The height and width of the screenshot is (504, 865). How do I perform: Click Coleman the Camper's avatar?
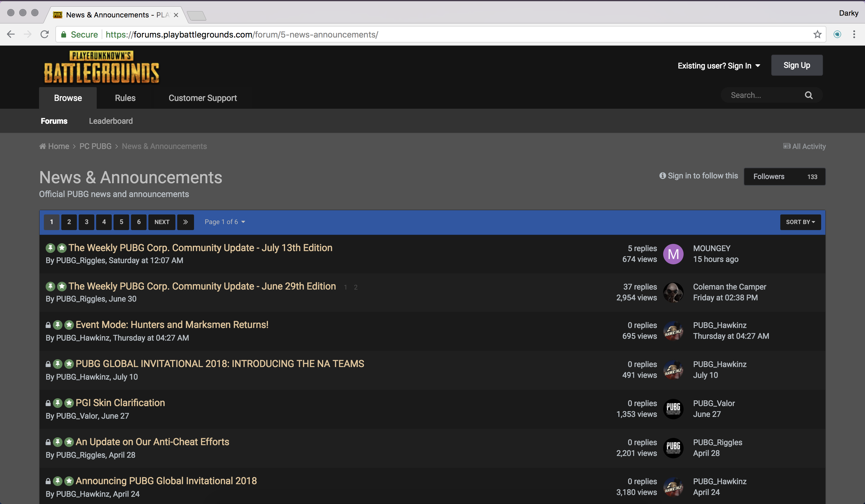(673, 293)
